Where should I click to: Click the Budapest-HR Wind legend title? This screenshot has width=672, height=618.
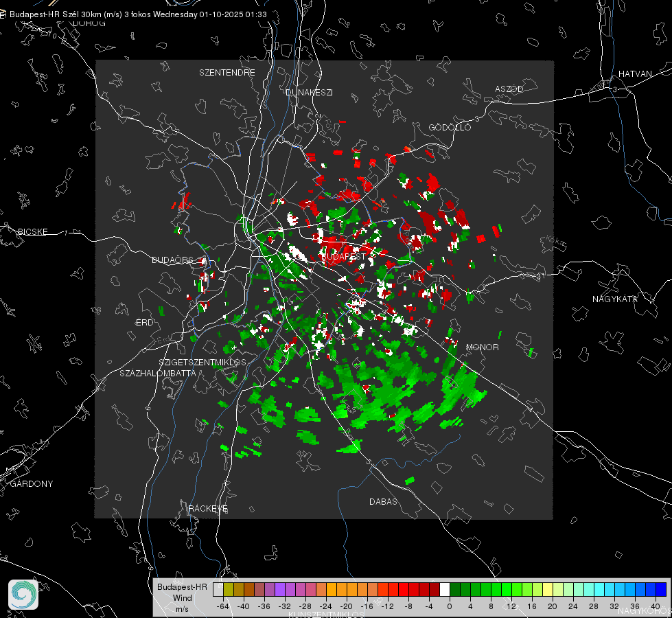[x=182, y=597]
